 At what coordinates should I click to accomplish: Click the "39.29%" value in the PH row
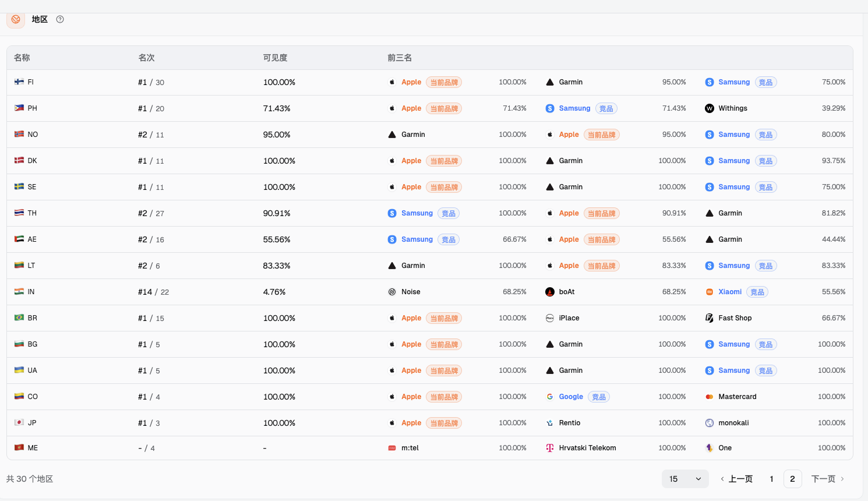tap(834, 108)
